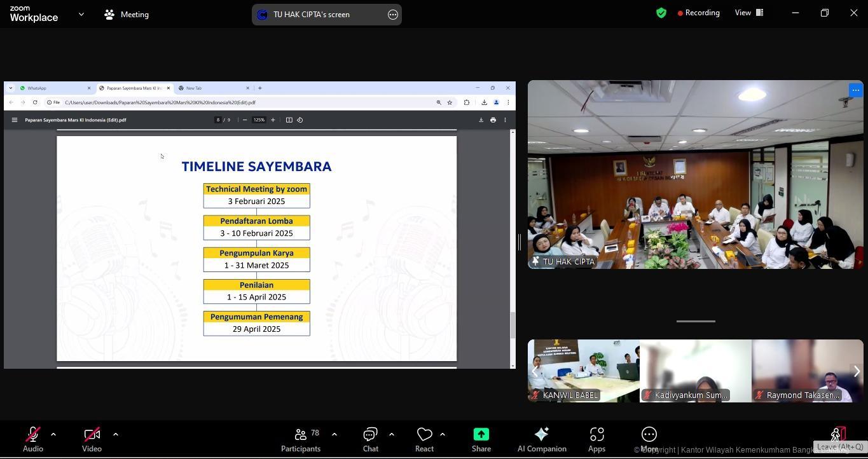Rotate the PDF counterclockwise
The width and height of the screenshot is (868, 459).
pos(300,120)
